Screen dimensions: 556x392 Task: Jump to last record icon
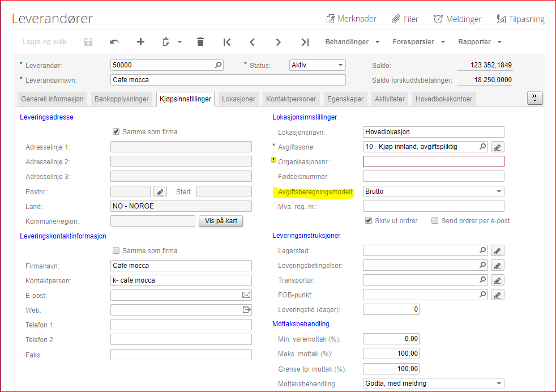click(305, 42)
